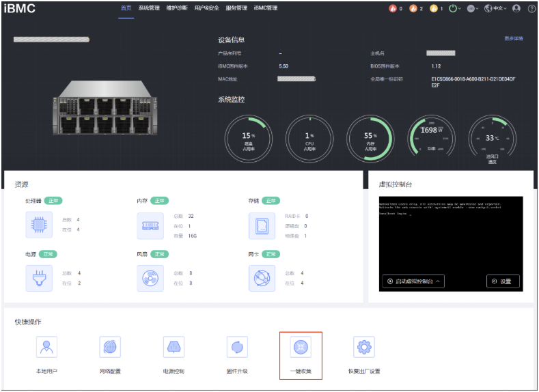Open the processor (处理器) resource icon
The width and height of the screenshot is (539, 392).
38,225
